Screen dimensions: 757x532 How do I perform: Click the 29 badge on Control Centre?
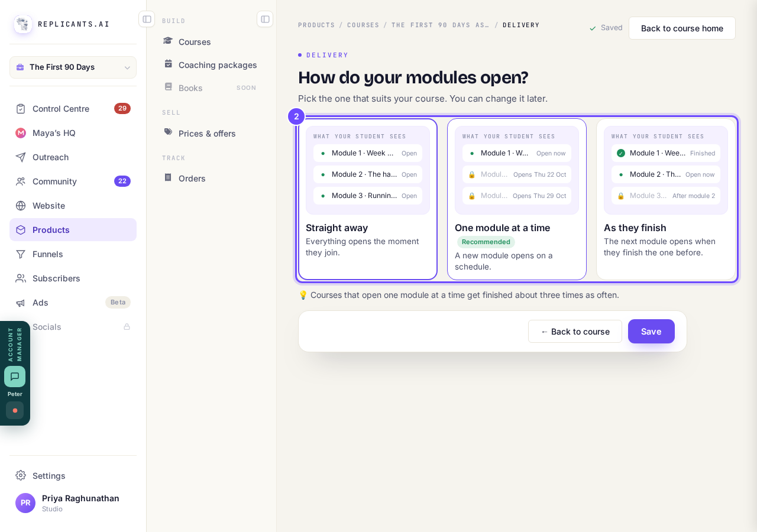coord(122,109)
